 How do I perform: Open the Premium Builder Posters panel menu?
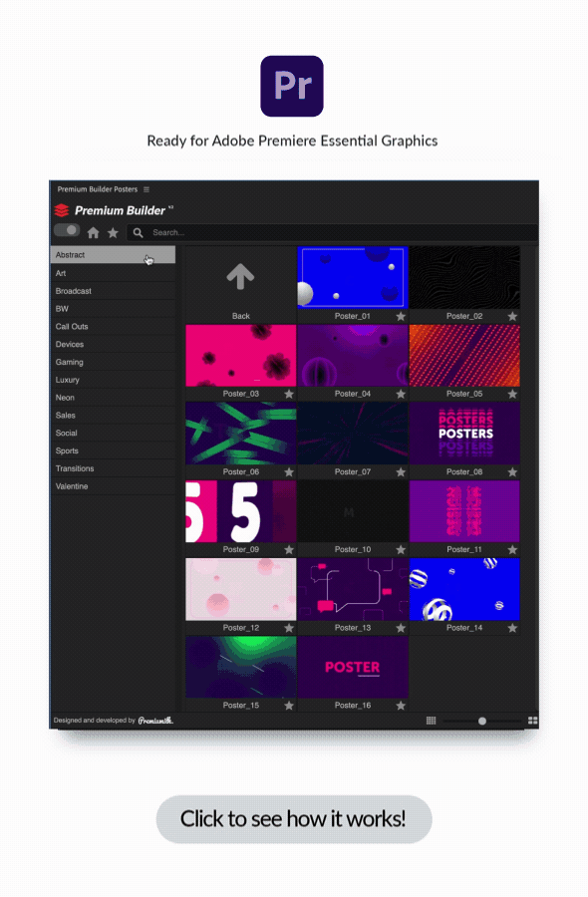pyautogui.click(x=147, y=189)
